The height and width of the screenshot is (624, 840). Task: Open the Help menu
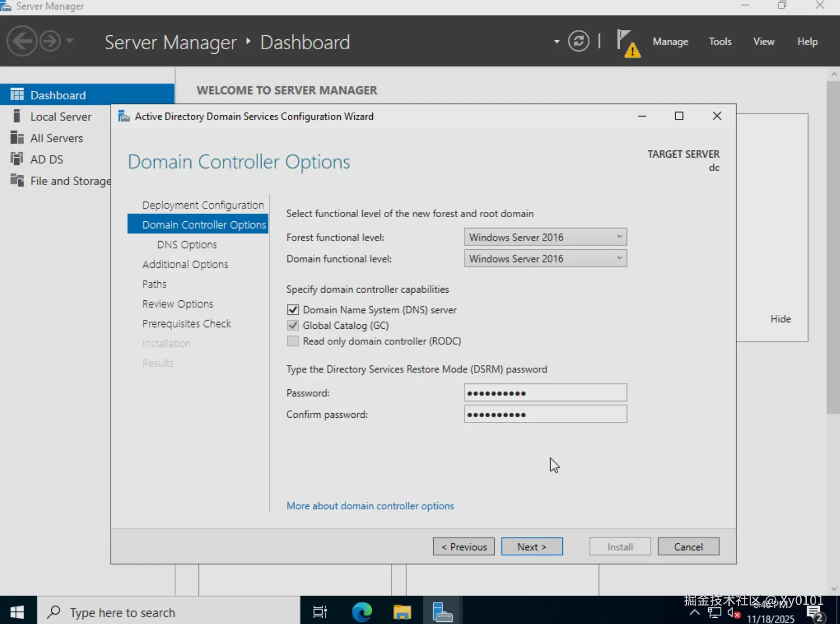[x=807, y=41]
